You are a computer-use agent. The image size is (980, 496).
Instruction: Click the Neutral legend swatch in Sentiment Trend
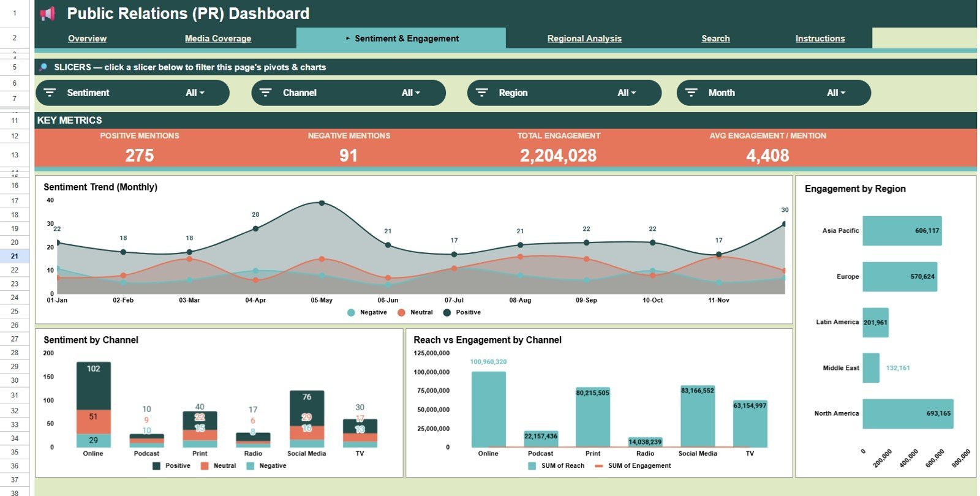click(x=401, y=312)
